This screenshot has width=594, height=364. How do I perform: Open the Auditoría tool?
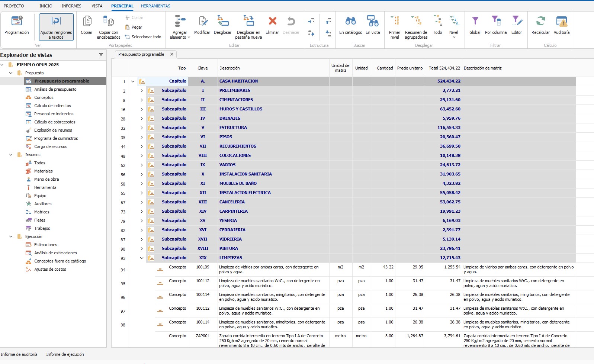561,25
